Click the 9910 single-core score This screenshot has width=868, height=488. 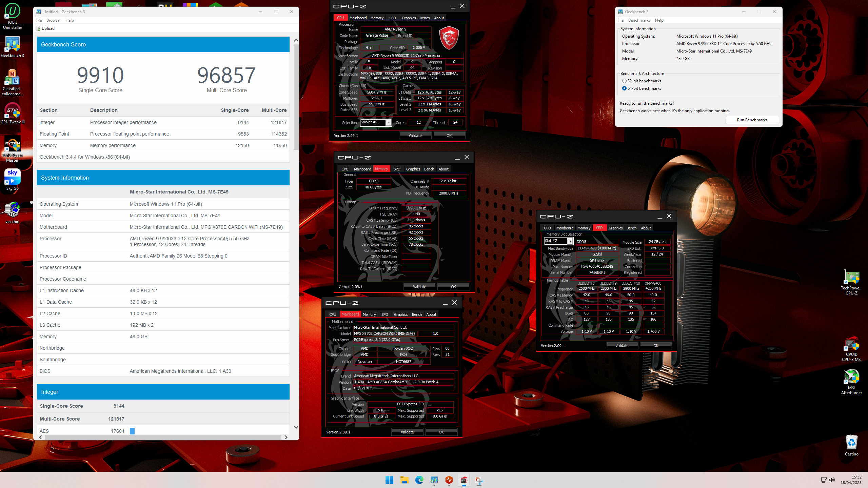coord(100,75)
